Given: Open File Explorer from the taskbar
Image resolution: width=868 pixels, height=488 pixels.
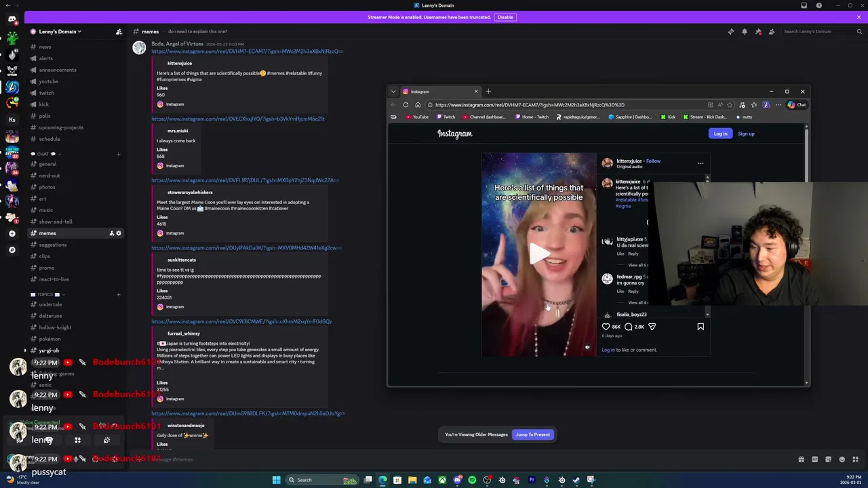Looking at the screenshot, I should [x=412, y=480].
